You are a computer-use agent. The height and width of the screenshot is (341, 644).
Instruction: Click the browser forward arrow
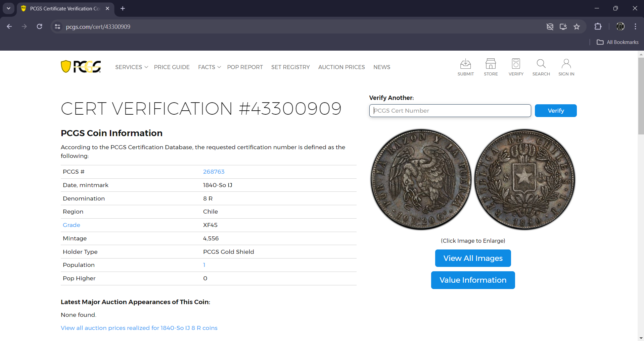tap(24, 26)
